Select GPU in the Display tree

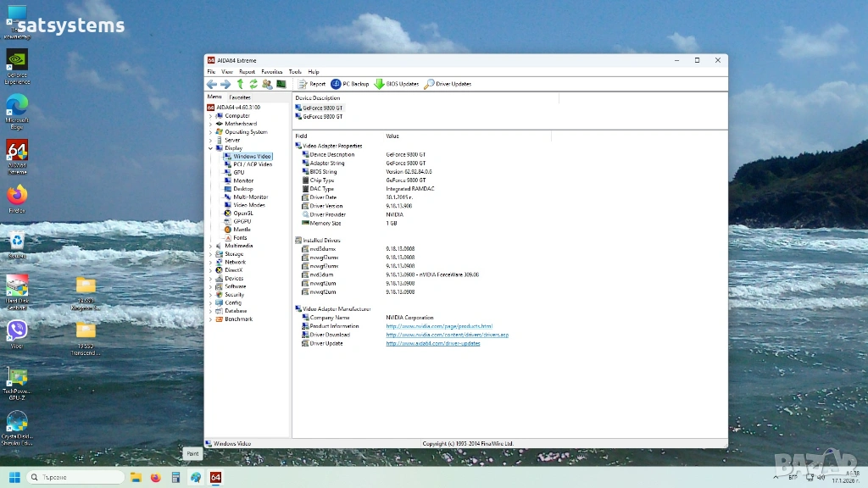click(239, 172)
